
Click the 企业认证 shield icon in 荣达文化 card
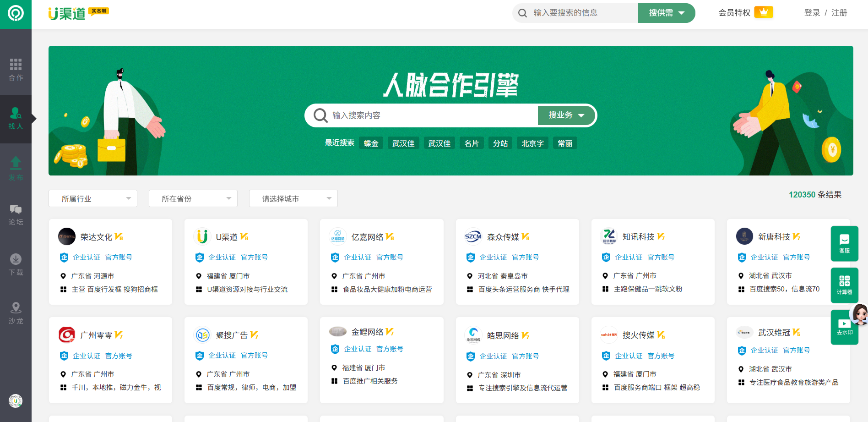click(64, 258)
